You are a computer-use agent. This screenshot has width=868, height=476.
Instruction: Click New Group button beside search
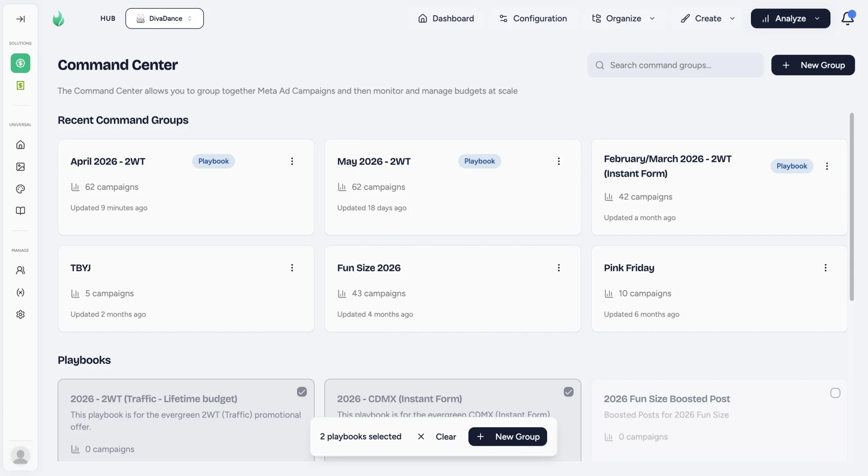(x=813, y=65)
